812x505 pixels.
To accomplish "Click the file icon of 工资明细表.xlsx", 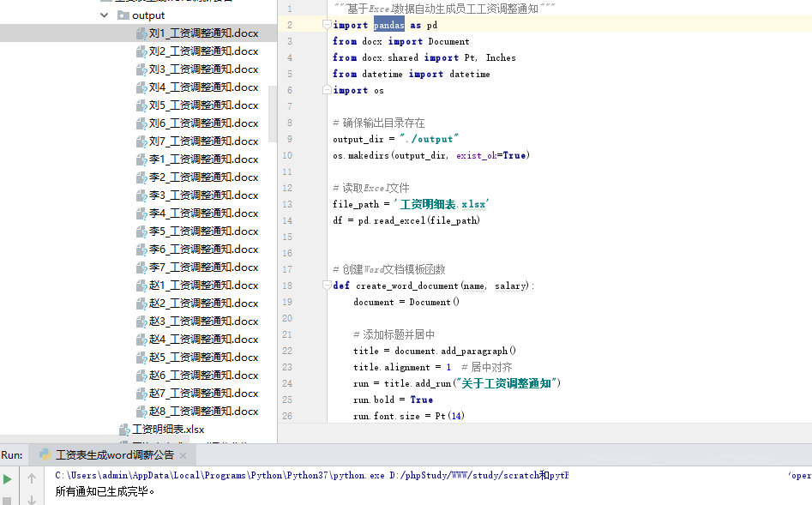I will 124,430.
